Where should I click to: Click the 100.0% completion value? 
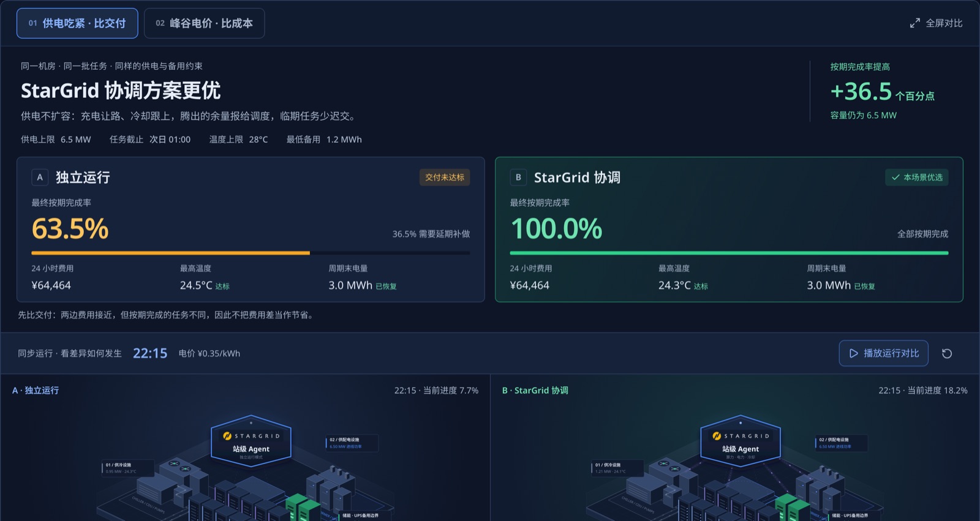pos(556,229)
